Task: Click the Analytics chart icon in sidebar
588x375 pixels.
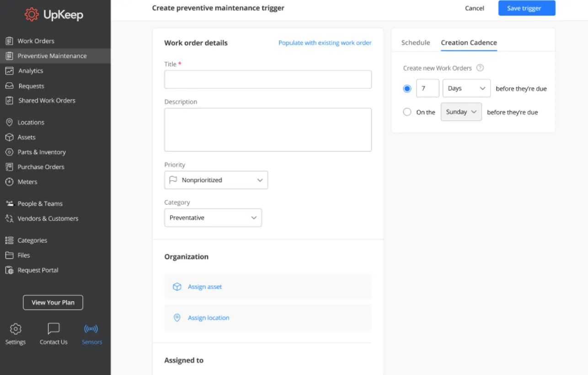Action: (x=9, y=71)
